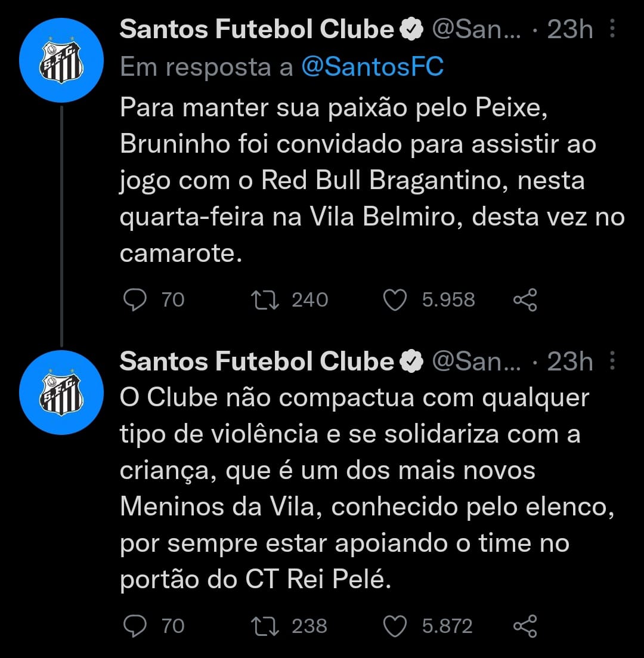Retweet the tweet with 238 retweets
Screen dimensions: 644x658
click(x=265, y=626)
